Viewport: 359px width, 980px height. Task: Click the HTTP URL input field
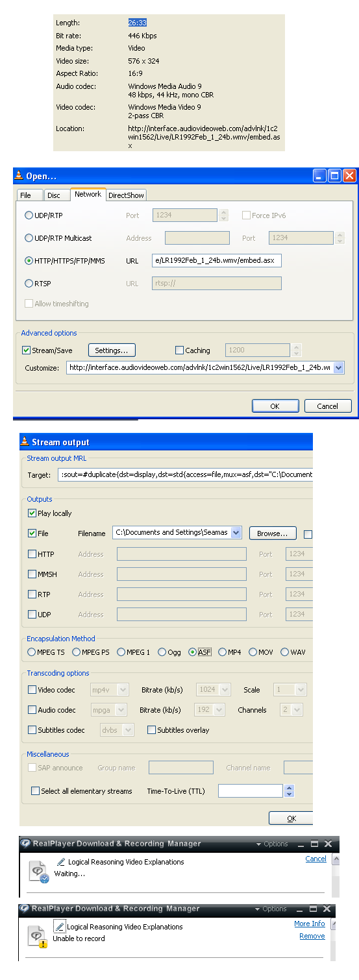[x=217, y=260]
